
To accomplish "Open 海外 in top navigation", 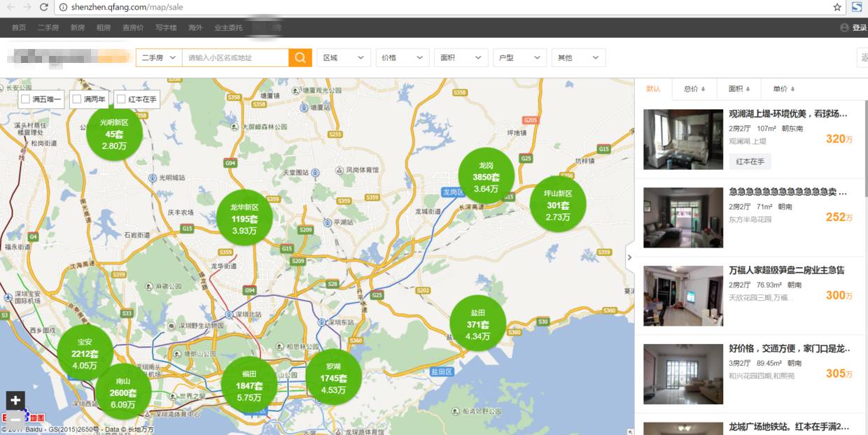I will click(195, 27).
